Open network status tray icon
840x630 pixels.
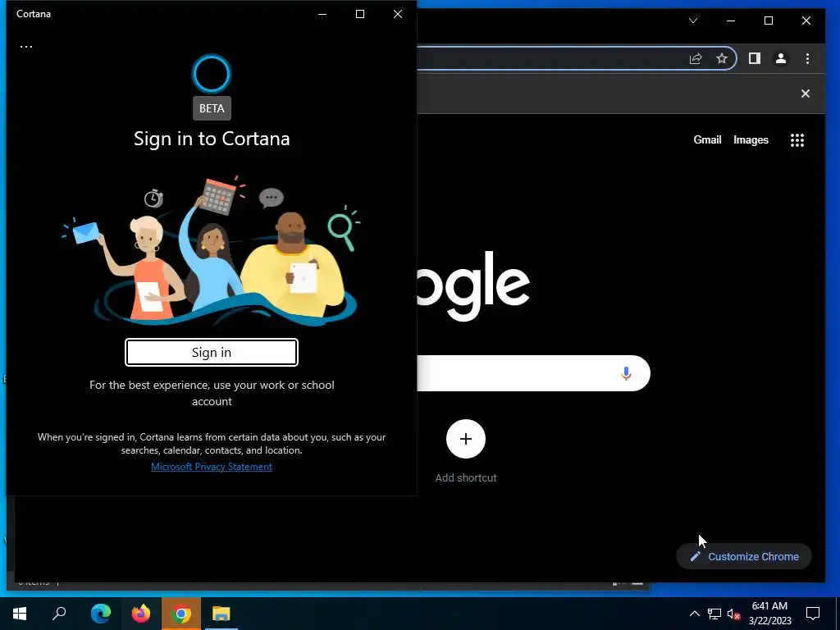[x=714, y=614]
